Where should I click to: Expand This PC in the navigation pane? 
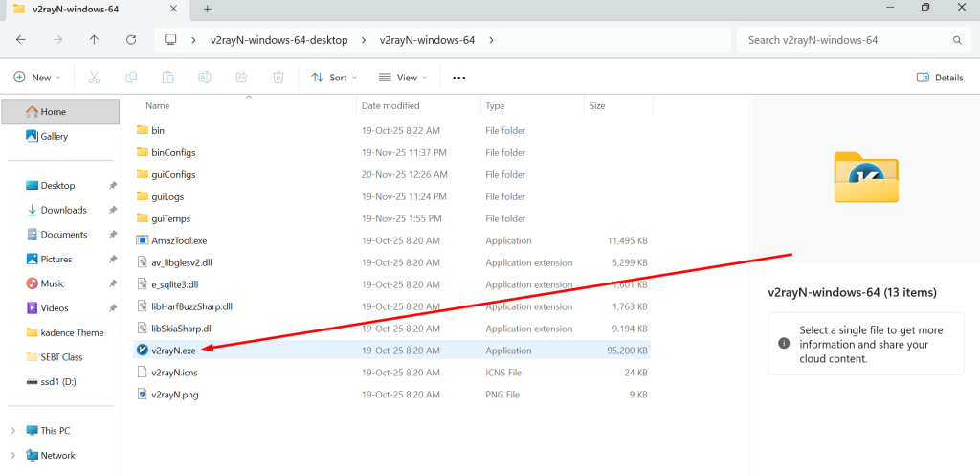click(x=13, y=431)
